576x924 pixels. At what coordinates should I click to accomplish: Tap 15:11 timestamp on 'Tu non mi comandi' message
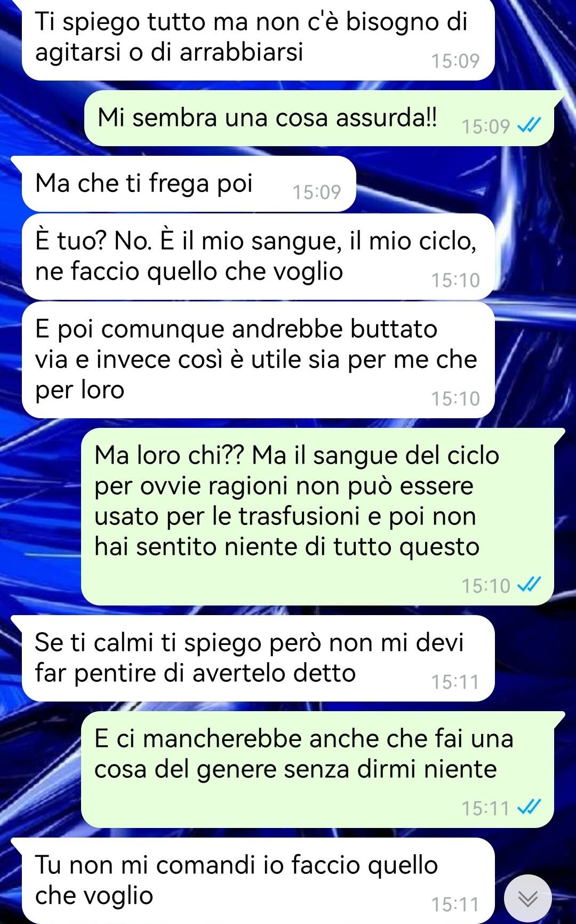[455, 904]
